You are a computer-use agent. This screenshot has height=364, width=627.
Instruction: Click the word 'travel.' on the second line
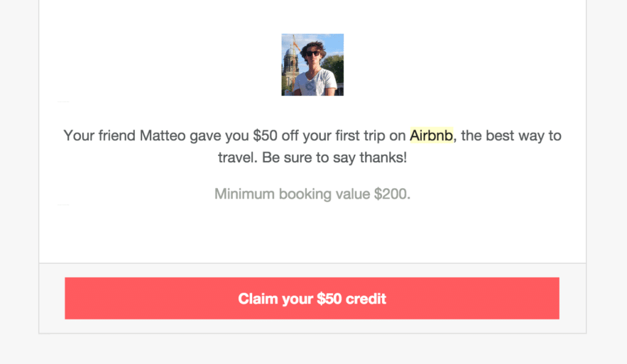click(238, 157)
